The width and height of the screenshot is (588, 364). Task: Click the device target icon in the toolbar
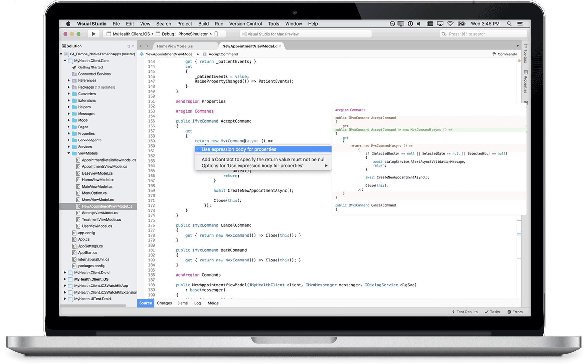pyautogui.click(x=216, y=34)
